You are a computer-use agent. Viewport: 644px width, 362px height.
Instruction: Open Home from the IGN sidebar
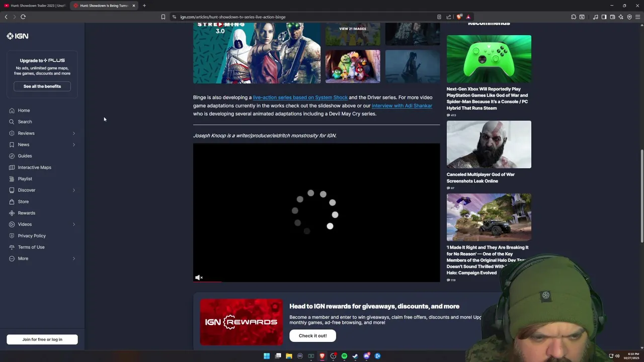[x=24, y=111]
